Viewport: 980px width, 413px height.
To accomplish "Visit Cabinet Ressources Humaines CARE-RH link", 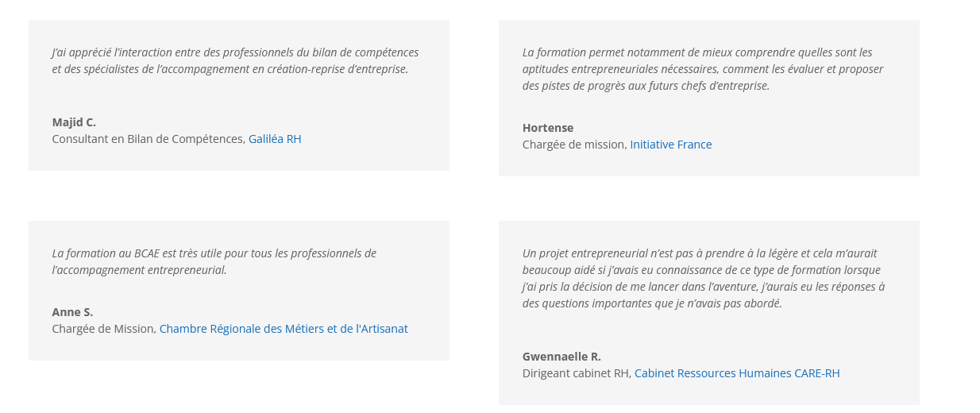I will (737, 373).
